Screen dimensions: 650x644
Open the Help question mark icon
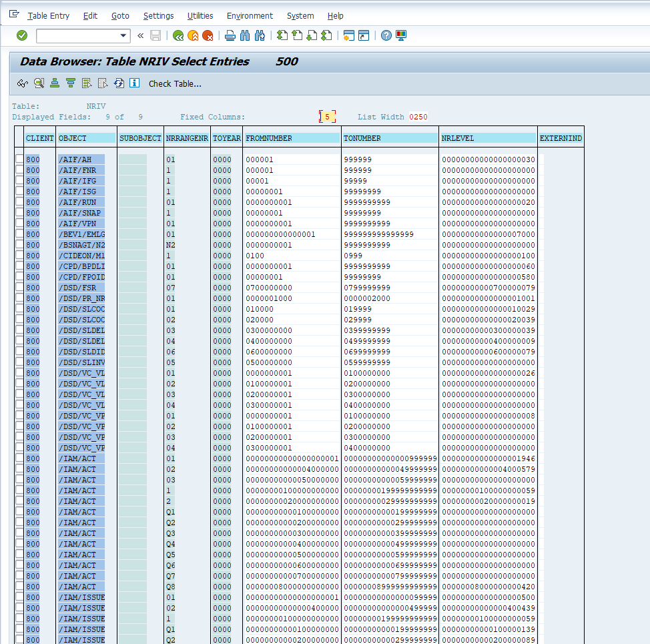point(386,35)
